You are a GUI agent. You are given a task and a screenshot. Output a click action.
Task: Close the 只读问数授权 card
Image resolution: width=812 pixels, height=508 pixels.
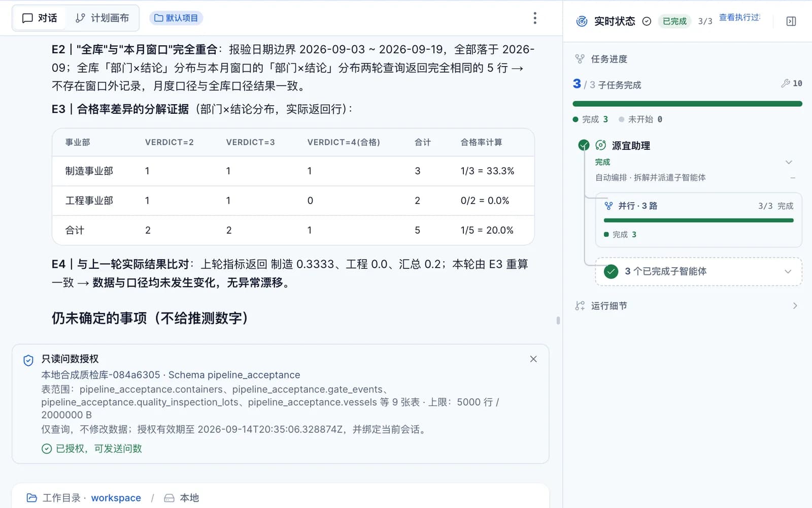coord(533,359)
